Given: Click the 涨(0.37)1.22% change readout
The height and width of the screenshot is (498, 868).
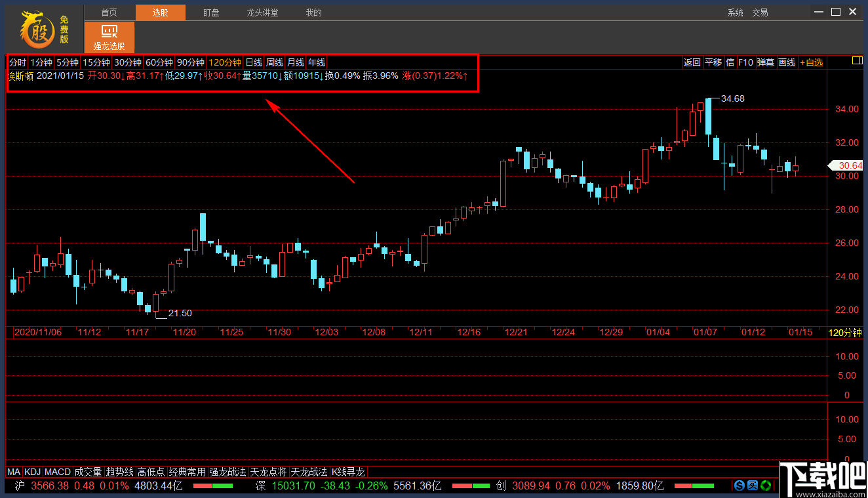Looking at the screenshot, I should [435, 76].
